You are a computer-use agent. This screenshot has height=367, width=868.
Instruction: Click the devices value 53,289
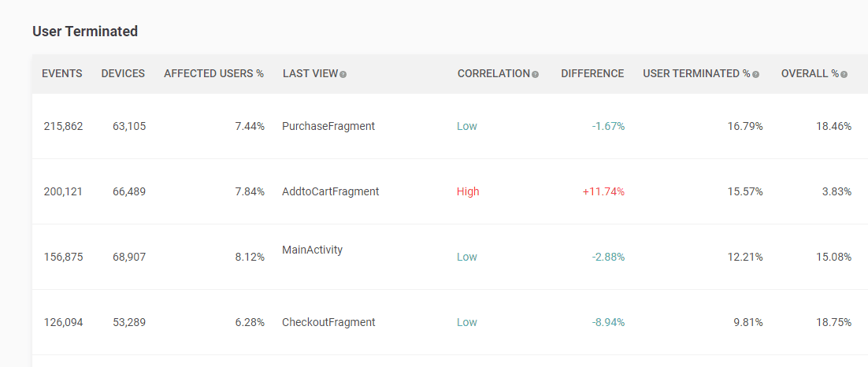click(x=128, y=322)
